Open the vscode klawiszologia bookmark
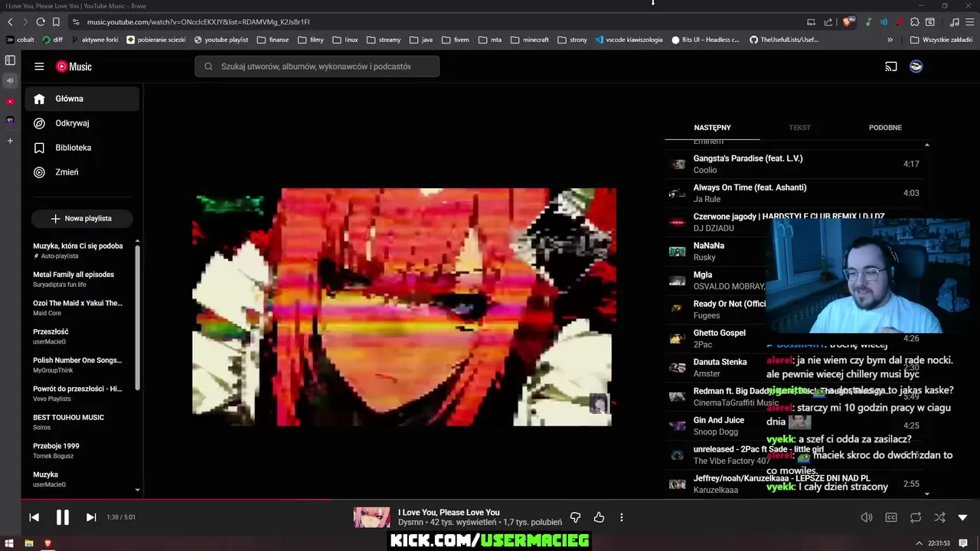This screenshot has width=980, height=551. 629,40
